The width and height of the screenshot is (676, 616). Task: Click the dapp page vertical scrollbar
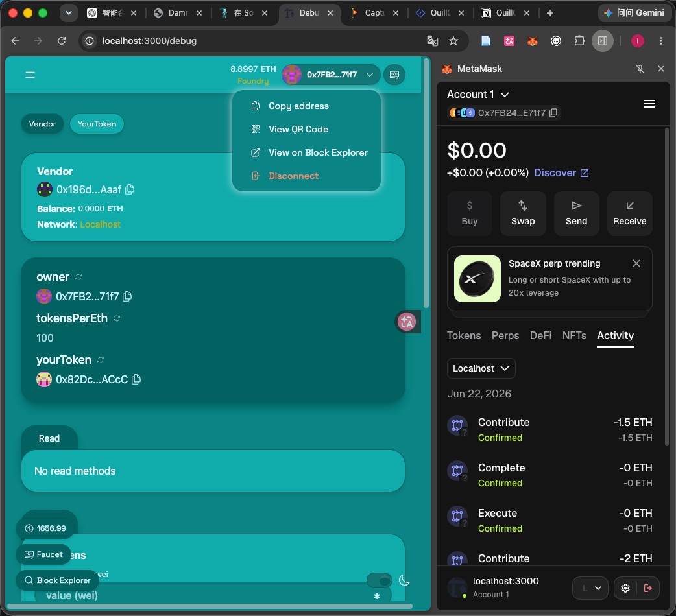point(426,183)
